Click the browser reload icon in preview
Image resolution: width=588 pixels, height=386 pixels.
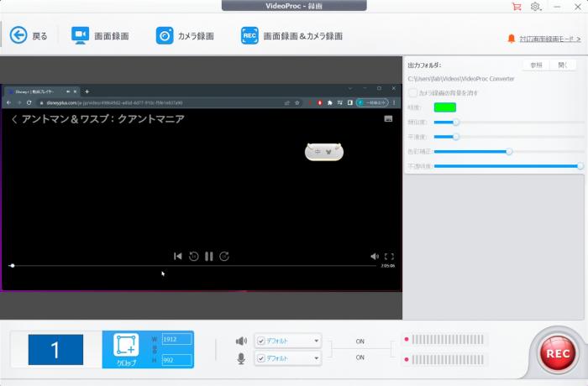(29, 102)
